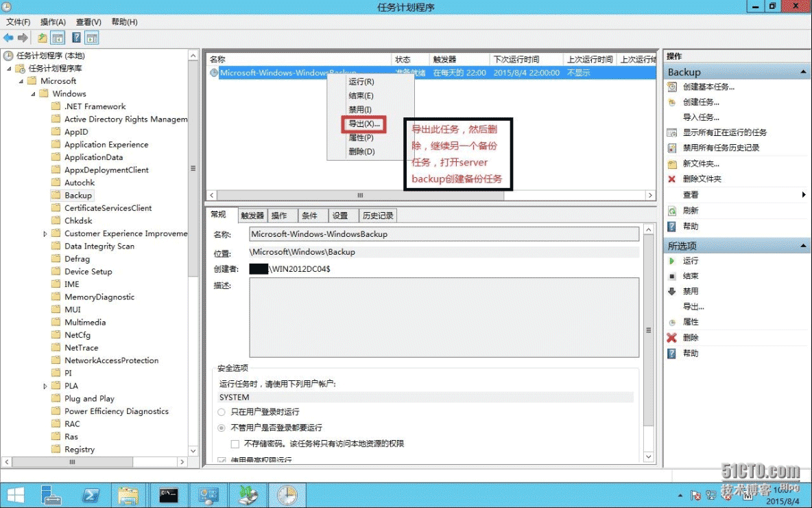Image resolution: width=812 pixels, height=508 pixels.
Task: Click the Help question mark toolbar icon
Action: pyautogui.click(x=76, y=38)
